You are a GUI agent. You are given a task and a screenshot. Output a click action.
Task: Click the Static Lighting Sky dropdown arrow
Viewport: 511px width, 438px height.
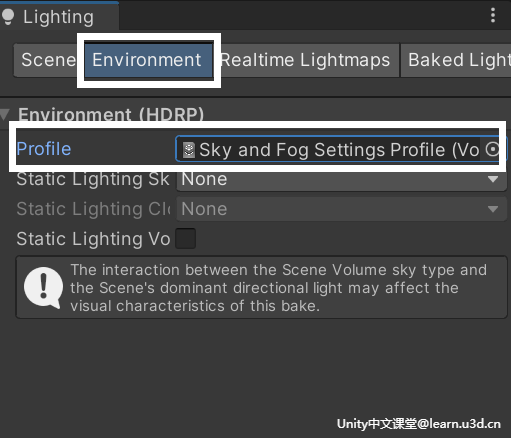tap(493, 179)
